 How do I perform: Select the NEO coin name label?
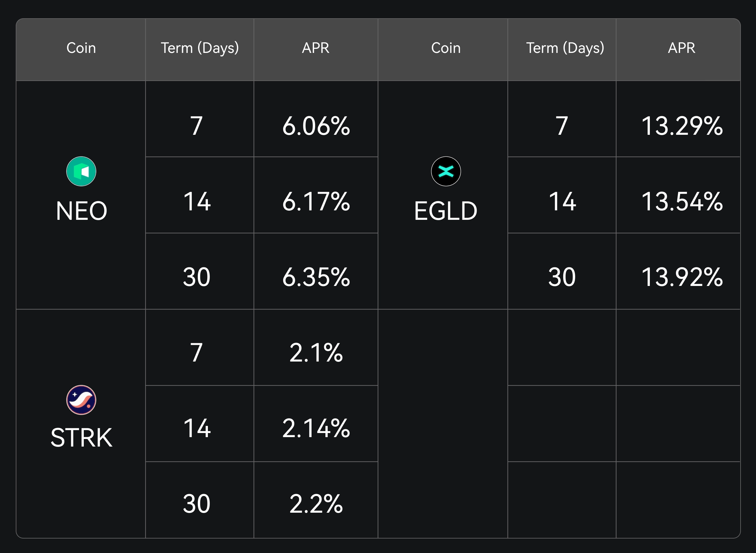coord(81,211)
